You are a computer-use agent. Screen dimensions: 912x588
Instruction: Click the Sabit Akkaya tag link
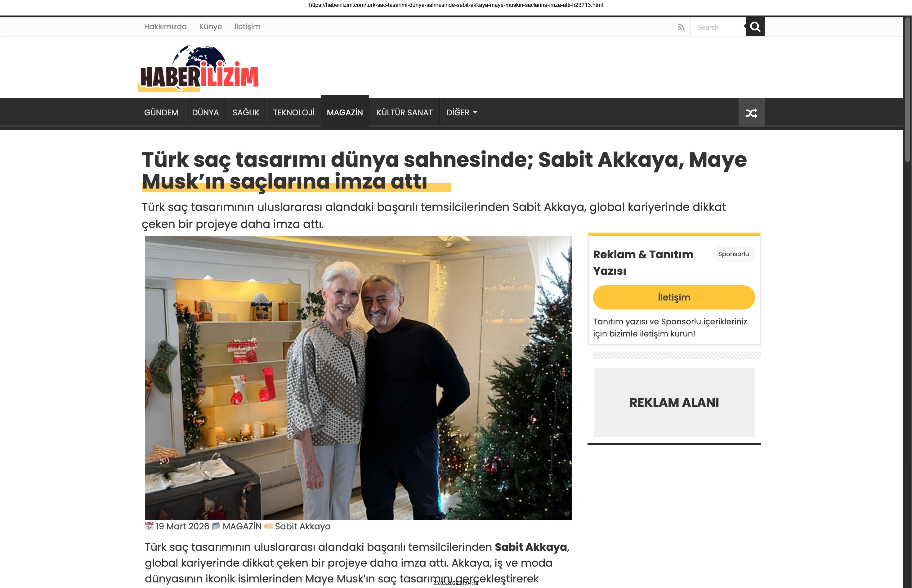click(303, 527)
